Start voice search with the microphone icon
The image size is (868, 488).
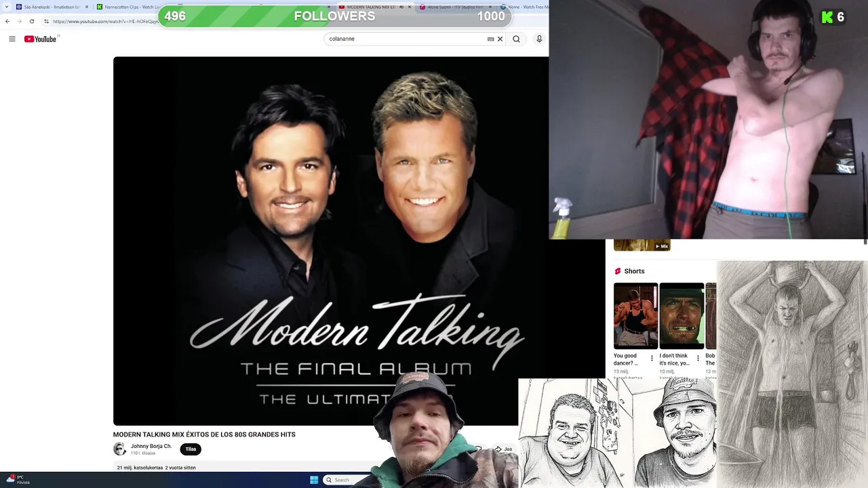click(539, 39)
